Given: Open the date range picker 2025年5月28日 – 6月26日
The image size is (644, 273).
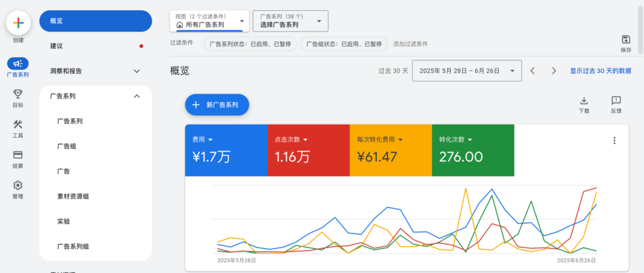Looking at the screenshot, I should (x=467, y=70).
